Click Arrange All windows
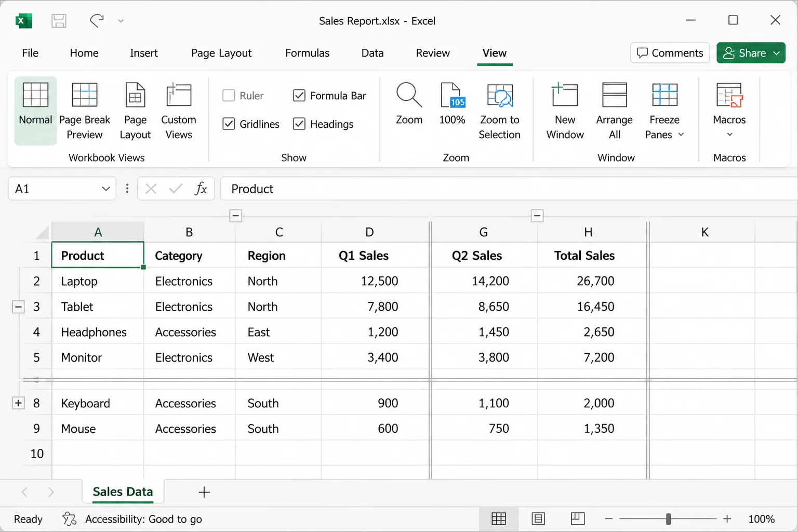Image resolution: width=798 pixels, height=532 pixels. click(615, 111)
